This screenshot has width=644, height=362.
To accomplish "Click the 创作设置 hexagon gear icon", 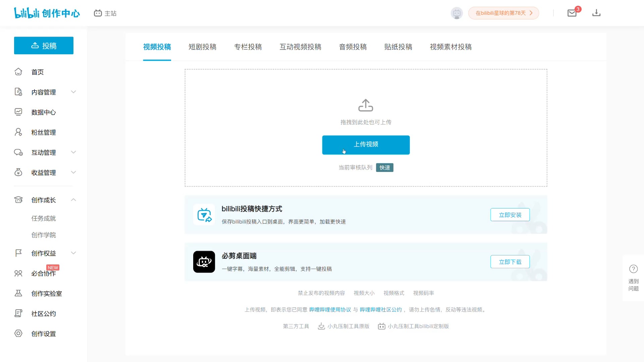I will [x=18, y=334].
